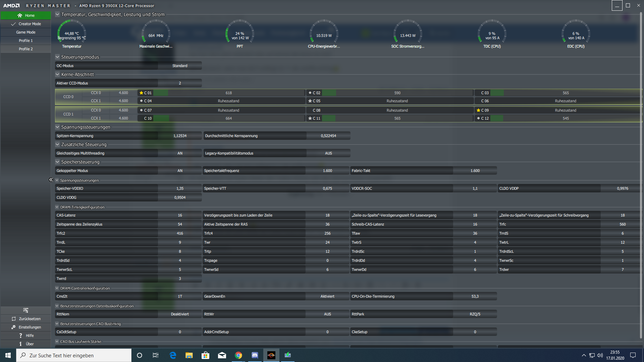This screenshot has width=644, height=362.
Task: Click Legacy-Kompatibilitätsmodus AUS value
Action: [328, 153]
